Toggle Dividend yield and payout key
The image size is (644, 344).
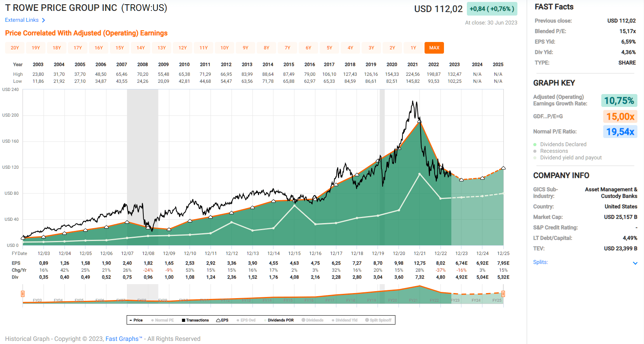click(567, 157)
